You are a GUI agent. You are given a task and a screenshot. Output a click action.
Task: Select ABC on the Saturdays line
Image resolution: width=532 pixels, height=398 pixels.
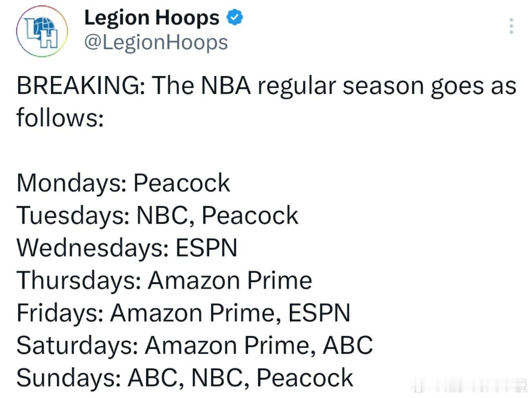click(348, 345)
